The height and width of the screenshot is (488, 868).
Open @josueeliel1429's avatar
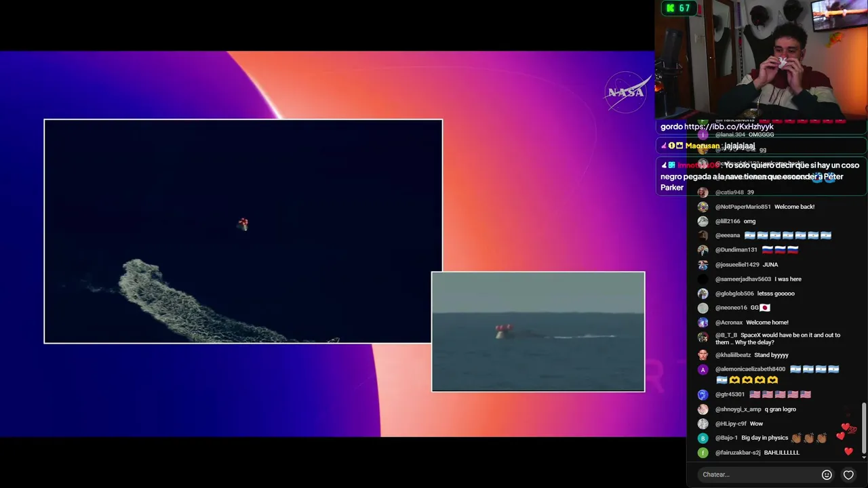[x=703, y=264]
